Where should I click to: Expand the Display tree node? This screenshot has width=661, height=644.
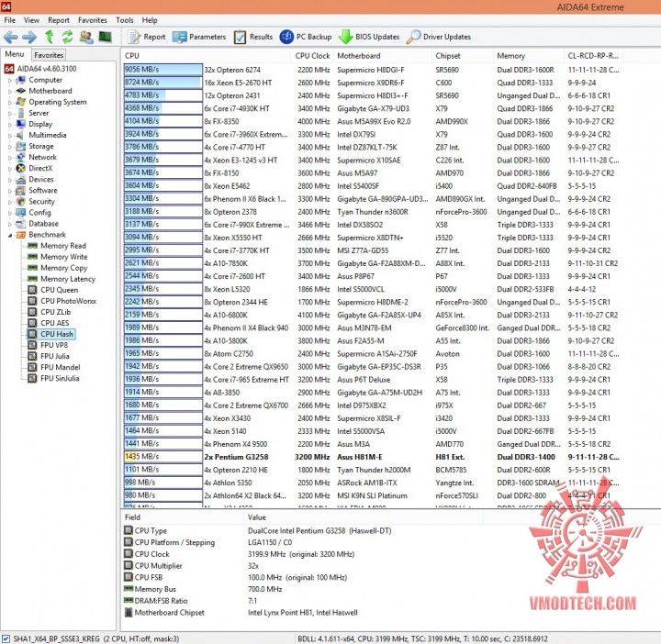point(10,125)
